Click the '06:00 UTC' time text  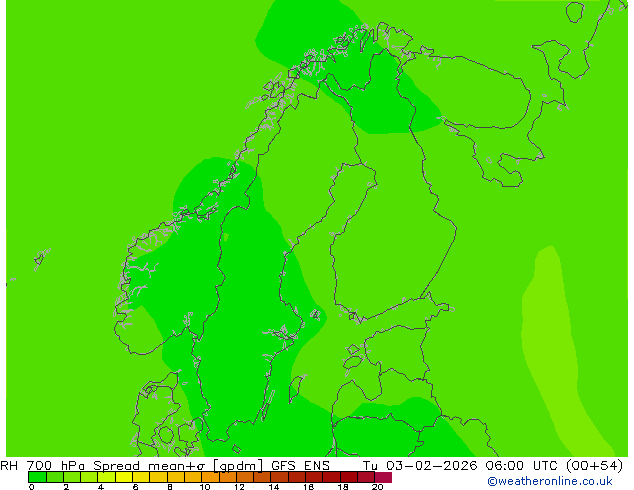click(522, 466)
